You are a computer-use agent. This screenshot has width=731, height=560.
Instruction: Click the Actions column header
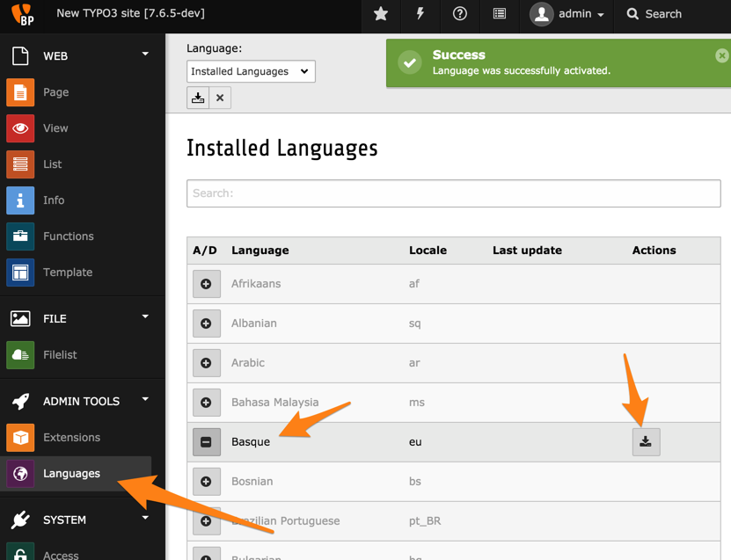click(654, 251)
